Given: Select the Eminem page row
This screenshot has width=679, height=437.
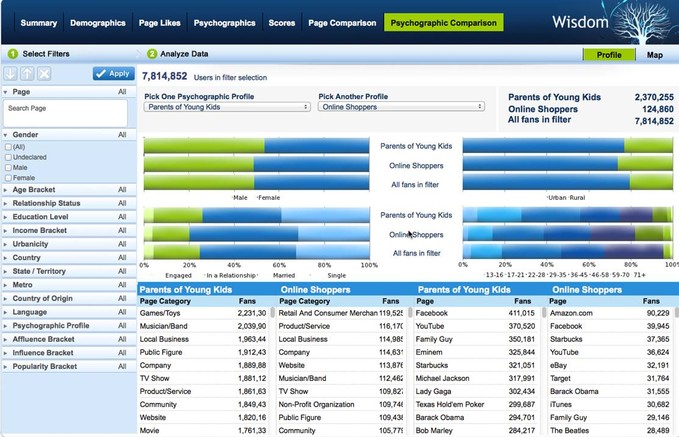Looking at the screenshot, I should coord(475,352).
